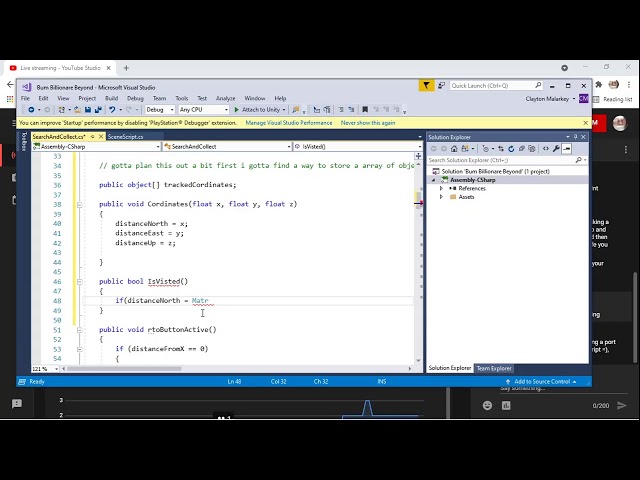Collapse the rtoButtonActive method code block
The width and height of the screenshot is (640, 480).
(x=80, y=330)
